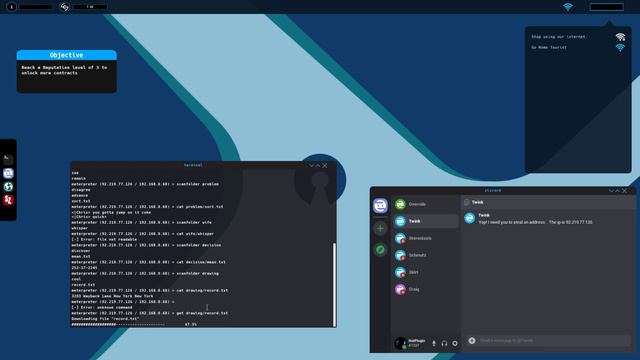Toggle the headphones deafen button
The height and width of the screenshot is (360, 640).
444,344
